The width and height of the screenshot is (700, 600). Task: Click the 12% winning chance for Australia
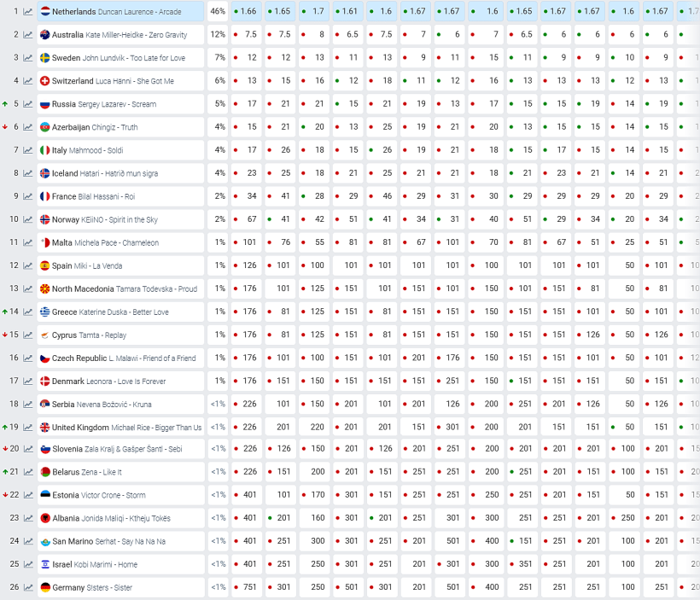click(218, 34)
